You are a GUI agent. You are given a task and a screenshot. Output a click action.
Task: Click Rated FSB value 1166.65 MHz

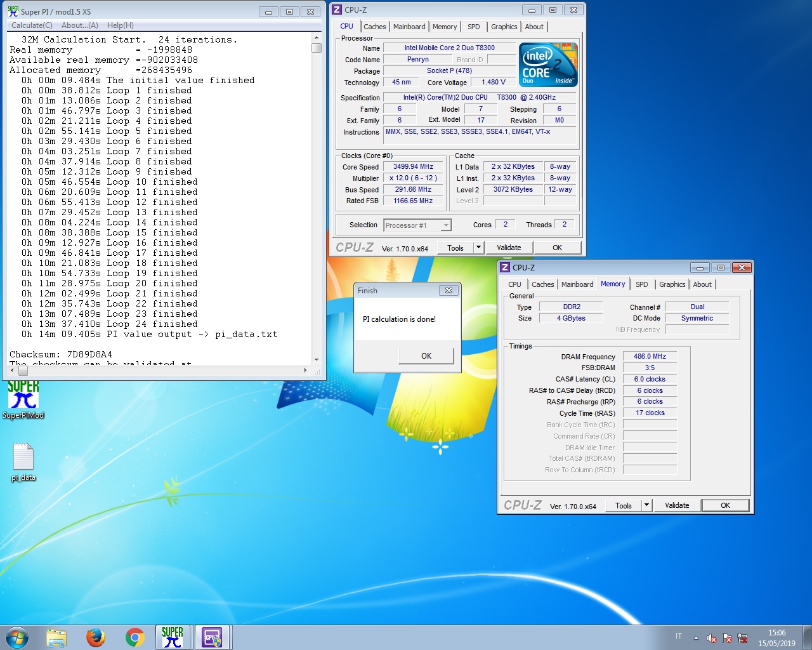(x=413, y=201)
